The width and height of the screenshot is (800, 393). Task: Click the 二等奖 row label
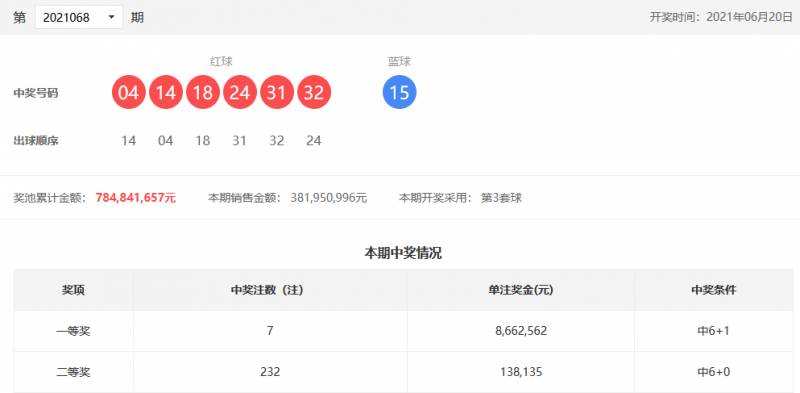click(x=73, y=372)
